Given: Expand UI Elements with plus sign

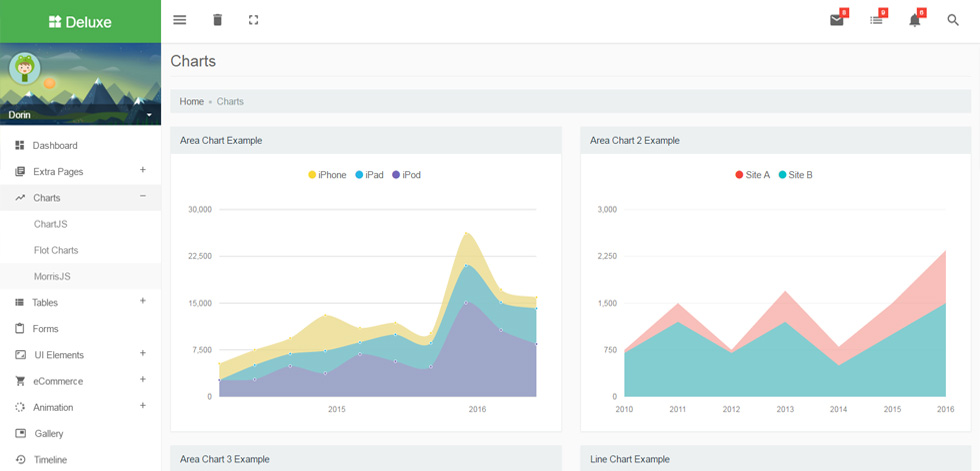Looking at the screenshot, I should point(143,353).
